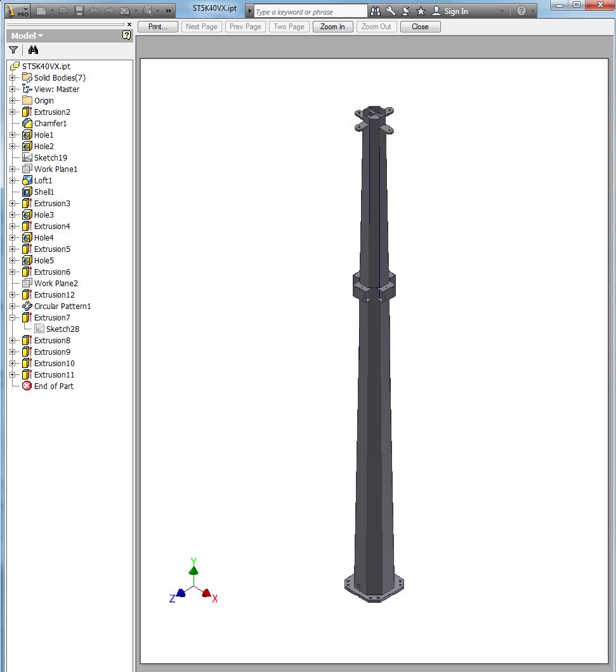Click the Undo icon in the Quick Access toolbar

pyautogui.click(x=94, y=10)
